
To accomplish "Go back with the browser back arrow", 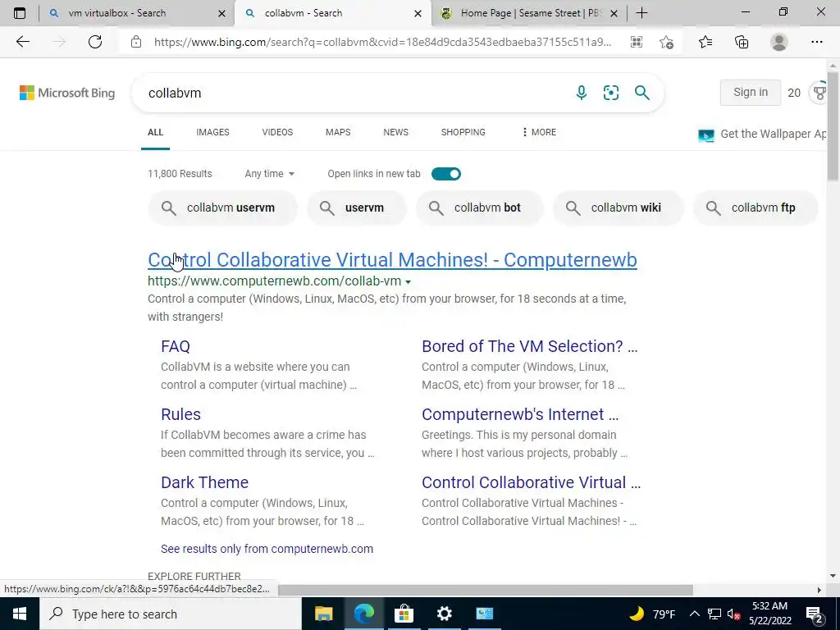I will pos(22,42).
